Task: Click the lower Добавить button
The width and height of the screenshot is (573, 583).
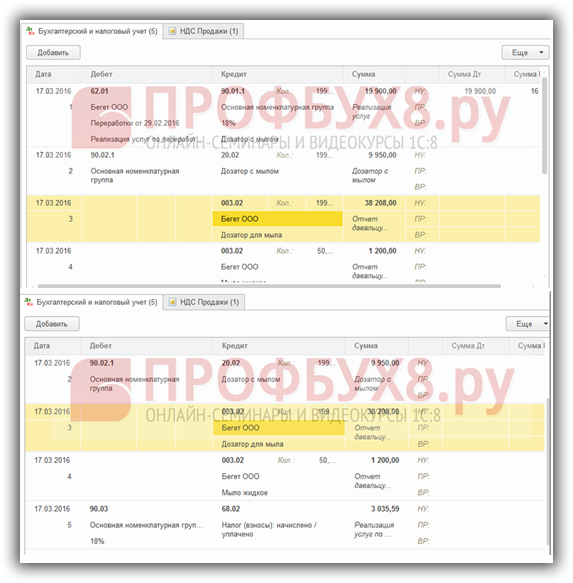Action: pyautogui.click(x=52, y=324)
